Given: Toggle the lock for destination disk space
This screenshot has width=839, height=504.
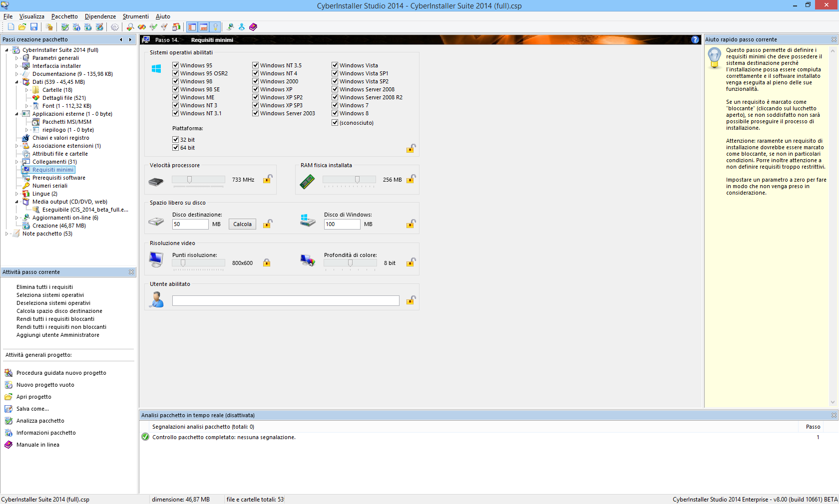Looking at the screenshot, I should point(268,224).
